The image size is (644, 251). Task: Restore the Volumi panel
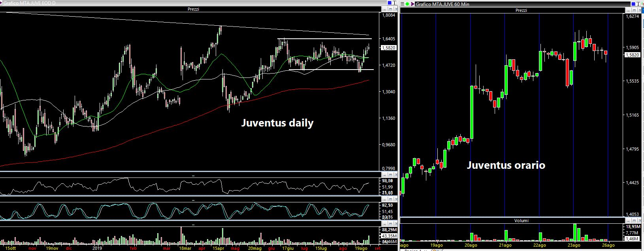[x=634, y=221]
